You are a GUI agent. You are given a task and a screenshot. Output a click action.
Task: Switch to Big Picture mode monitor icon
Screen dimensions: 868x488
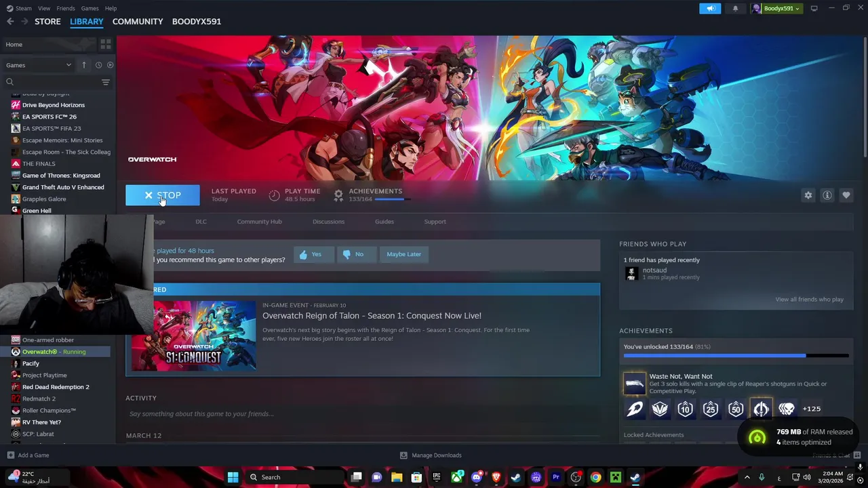(814, 8)
